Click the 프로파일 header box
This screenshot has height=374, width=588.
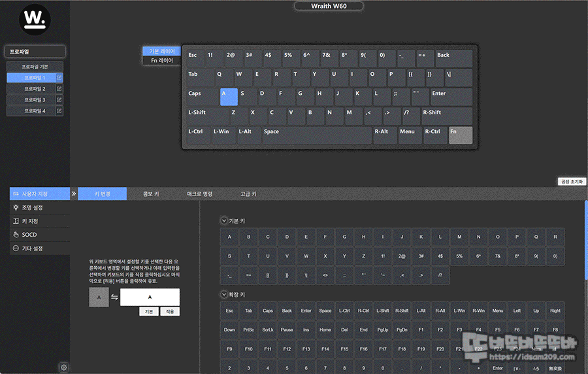click(35, 52)
